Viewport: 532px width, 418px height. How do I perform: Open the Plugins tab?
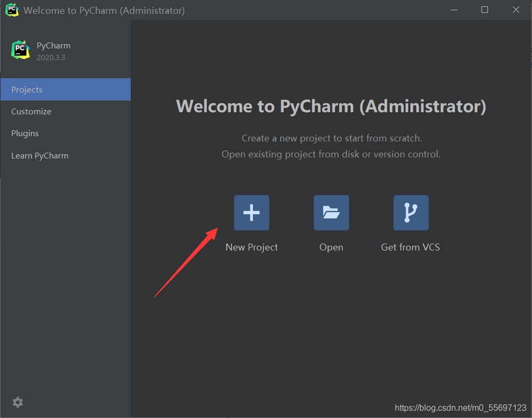pos(65,133)
